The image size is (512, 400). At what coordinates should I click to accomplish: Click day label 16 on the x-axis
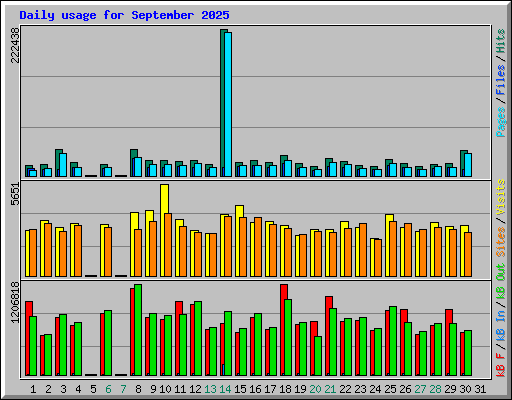255,389
